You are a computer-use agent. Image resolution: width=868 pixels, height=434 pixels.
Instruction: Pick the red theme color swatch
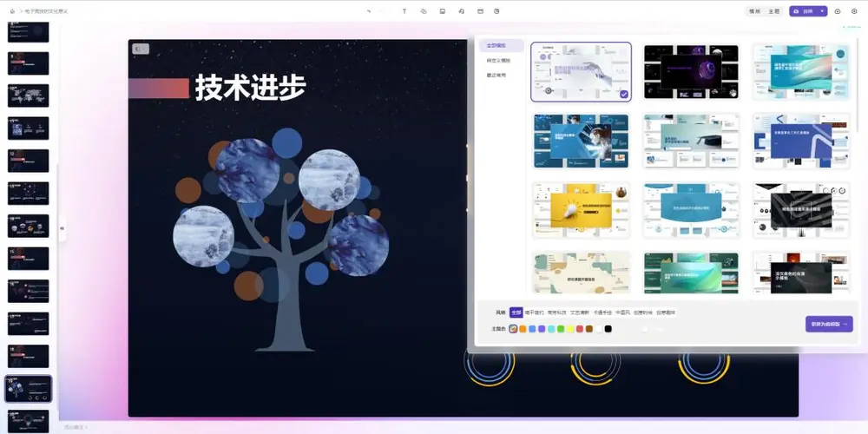tap(580, 329)
